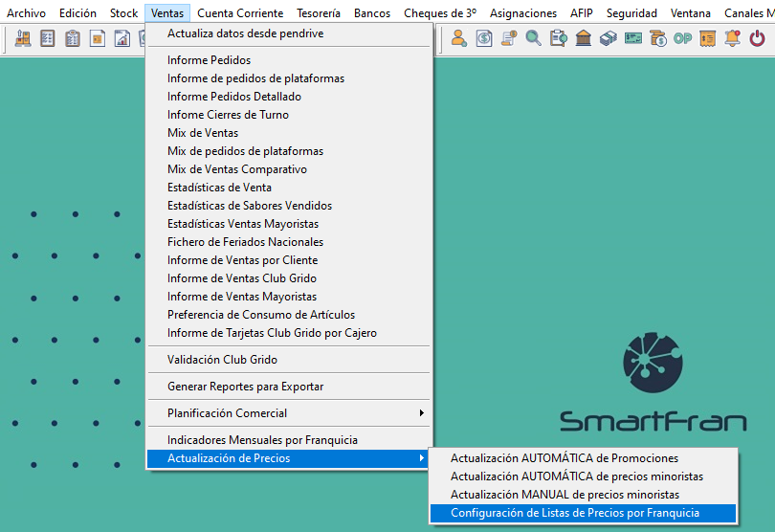Click the stock boxes toolbar icon

23,38
